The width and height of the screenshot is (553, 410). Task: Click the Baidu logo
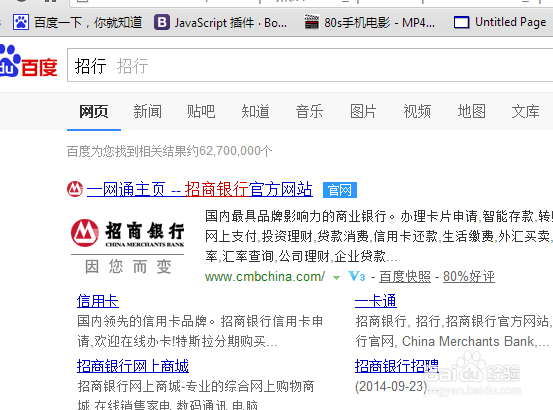28,61
